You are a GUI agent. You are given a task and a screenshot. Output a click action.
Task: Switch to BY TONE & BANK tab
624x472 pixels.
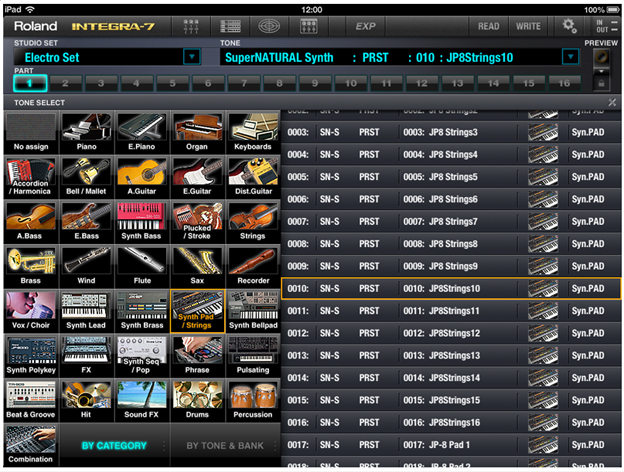click(x=225, y=446)
